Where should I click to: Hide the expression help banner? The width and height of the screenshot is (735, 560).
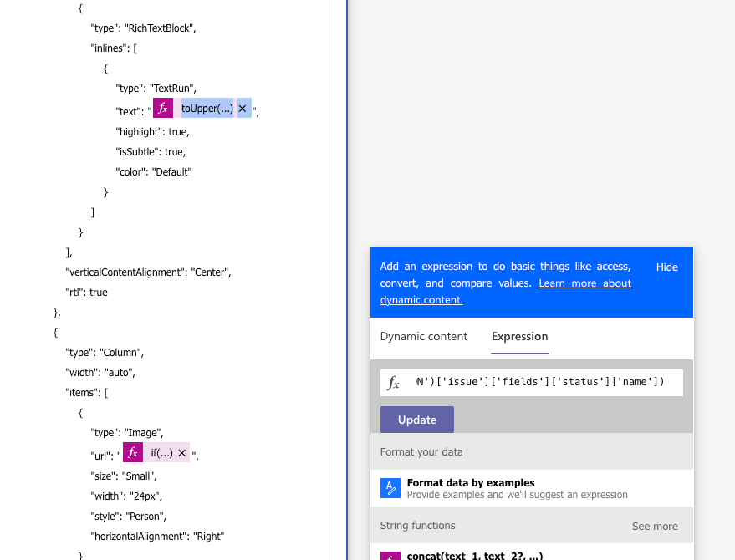[x=666, y=267]
